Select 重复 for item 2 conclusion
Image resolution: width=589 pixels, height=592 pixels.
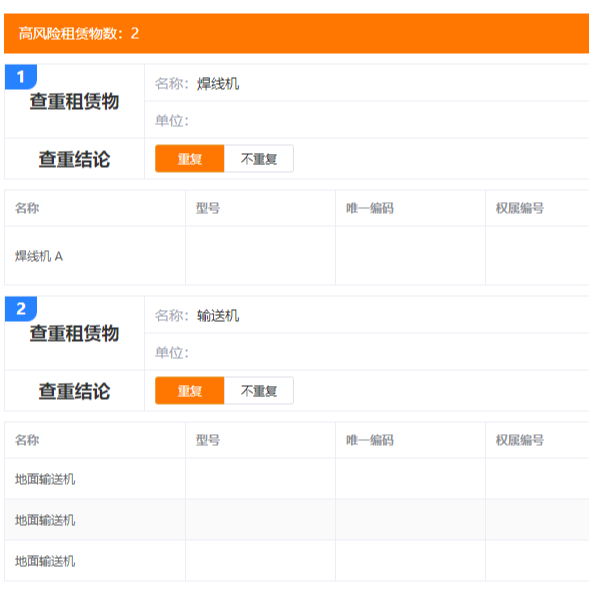[x=190, y=390]
